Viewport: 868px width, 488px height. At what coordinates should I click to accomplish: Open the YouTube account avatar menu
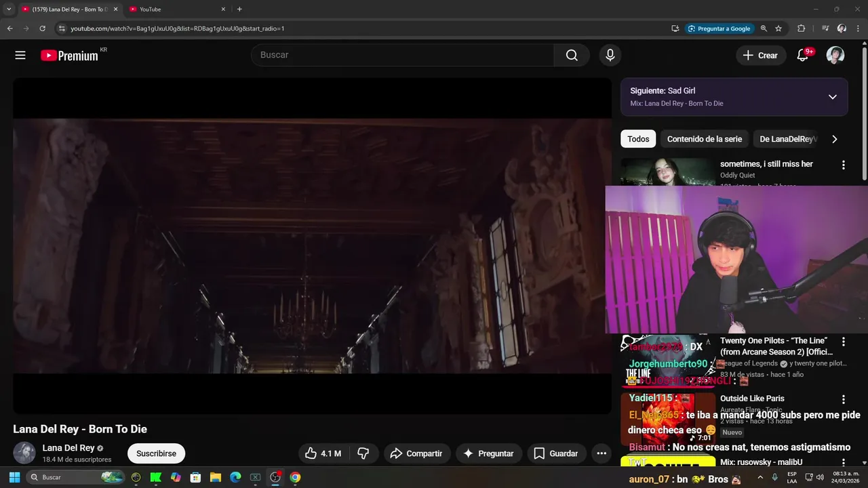click(x=835, y=56)
